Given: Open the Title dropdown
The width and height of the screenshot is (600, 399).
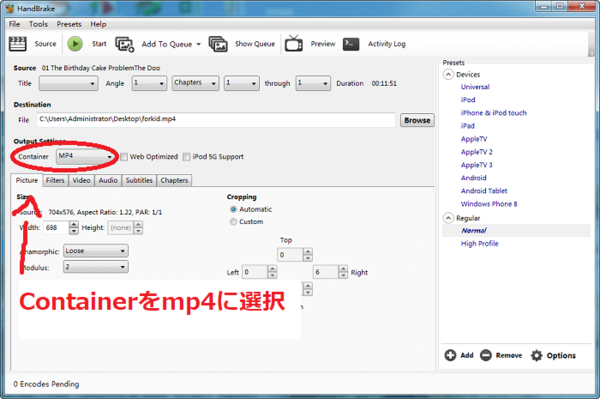Looking at the screenshot, I should tap(68, 83).
